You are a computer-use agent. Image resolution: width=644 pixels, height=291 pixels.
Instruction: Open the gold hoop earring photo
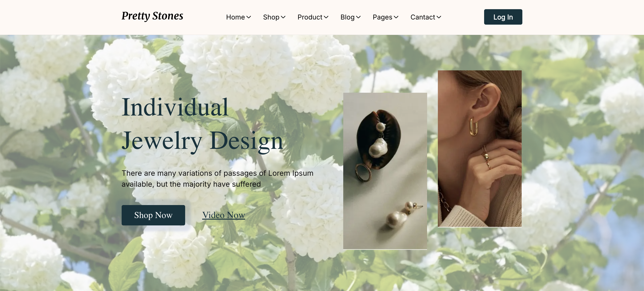[x=479, y=149]
